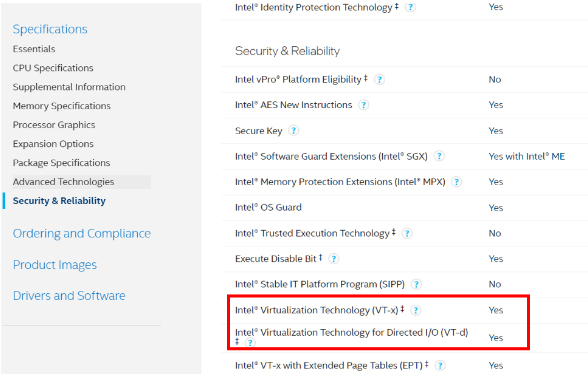The height and width of the screenshot is (381, 588).
Task: Click question mark beside Secure Key
Action: click(x=293, y=130)
